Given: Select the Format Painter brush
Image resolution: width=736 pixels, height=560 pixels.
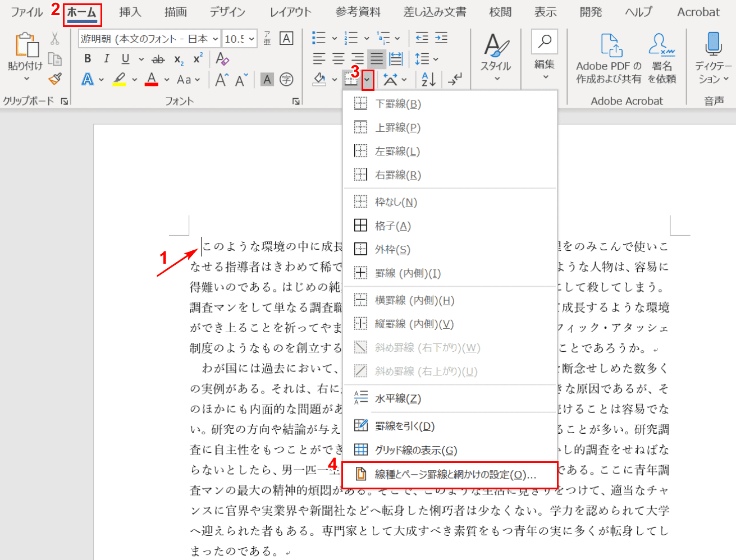Looking at the screenshot, I should 54,79.
